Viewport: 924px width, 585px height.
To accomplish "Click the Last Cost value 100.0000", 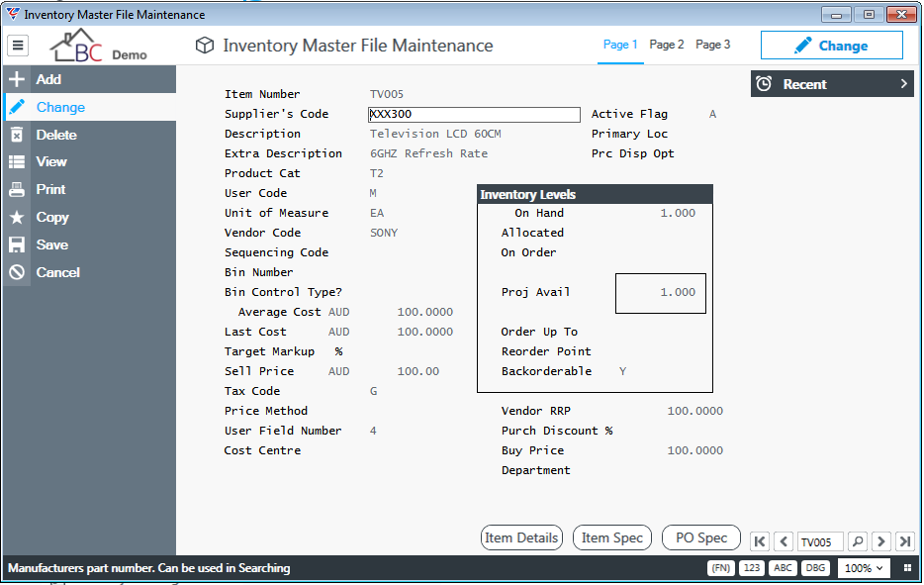I will [424, 332].
